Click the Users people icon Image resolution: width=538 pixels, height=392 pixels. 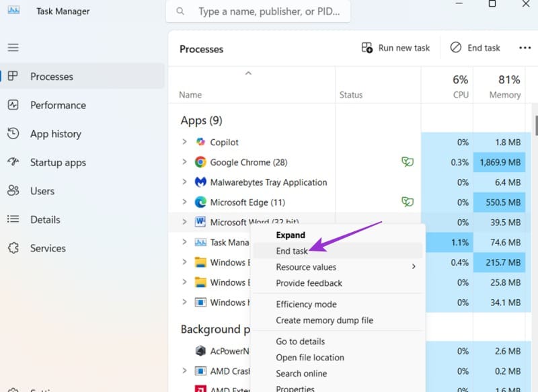(x=13, y=190)
